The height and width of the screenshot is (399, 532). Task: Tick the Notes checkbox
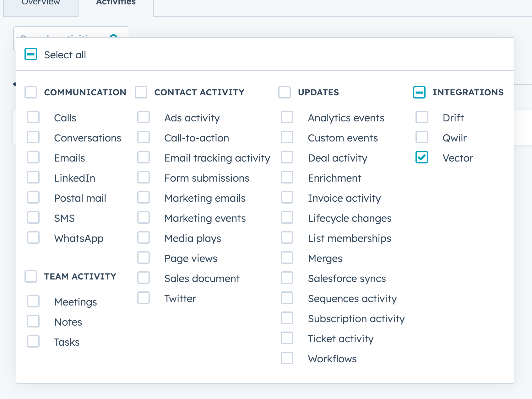[x=33, y=322]
